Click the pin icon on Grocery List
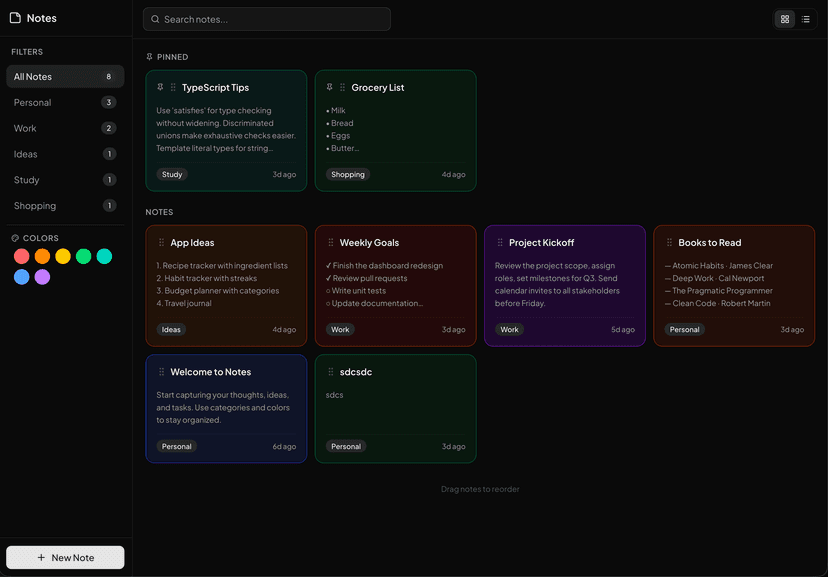This screenshot has width=828, height=577. pyautogui.click(x=330, y=87)
